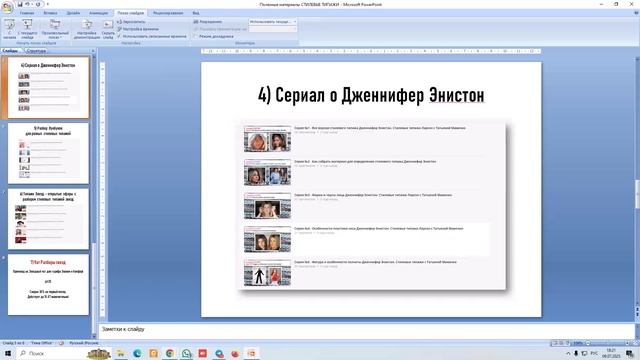Click microphone icon in system tray
Viewport: 640px width, 360px height.
pyautogui.click(x=576, y=353)
